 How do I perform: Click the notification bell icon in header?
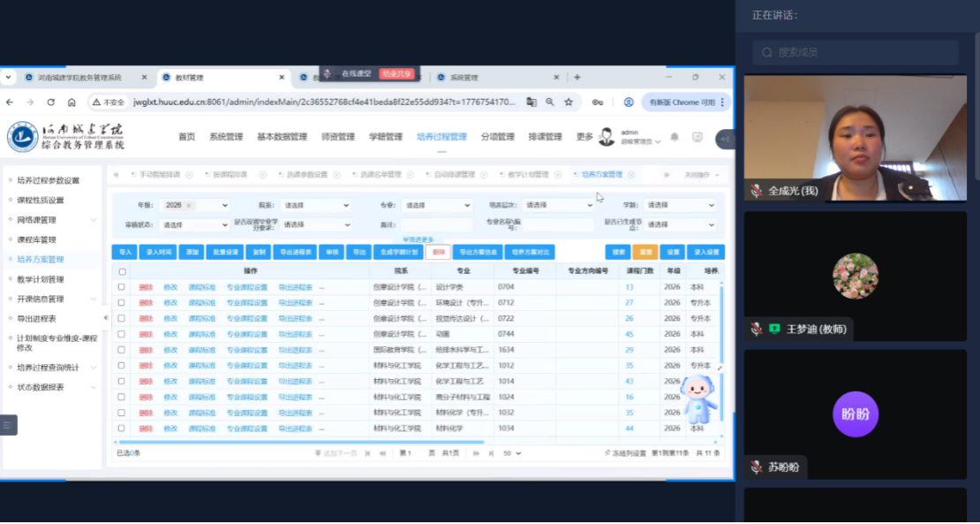coord(675,137)
